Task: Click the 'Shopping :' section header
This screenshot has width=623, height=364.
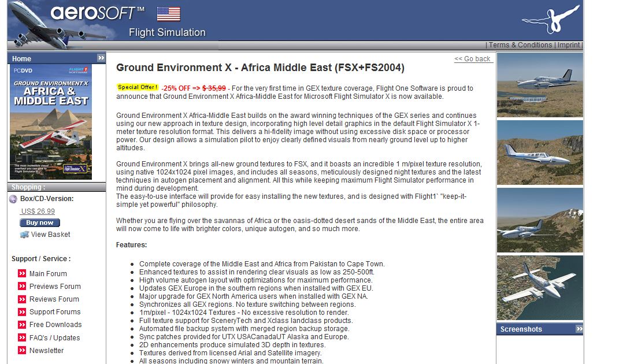Action: [28, 187]
